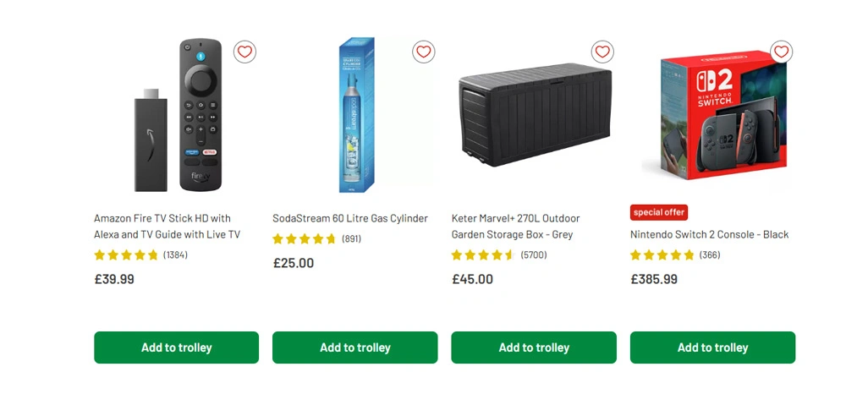View the SodaStream cylinder product image
The image size is (868, 394).
point(356,114)
